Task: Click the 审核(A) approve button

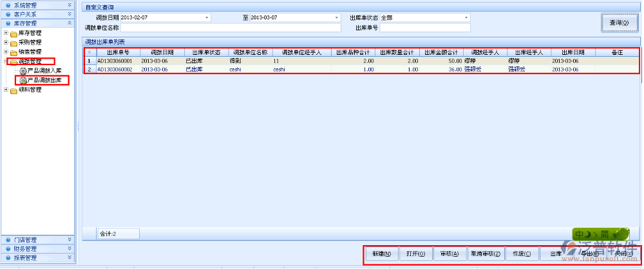Action: click(449, 254)
